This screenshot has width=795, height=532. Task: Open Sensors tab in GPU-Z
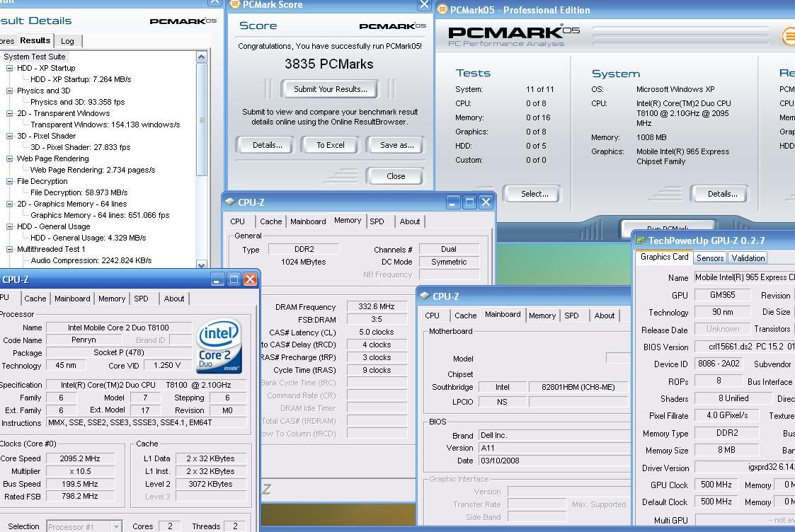point(710,258)
